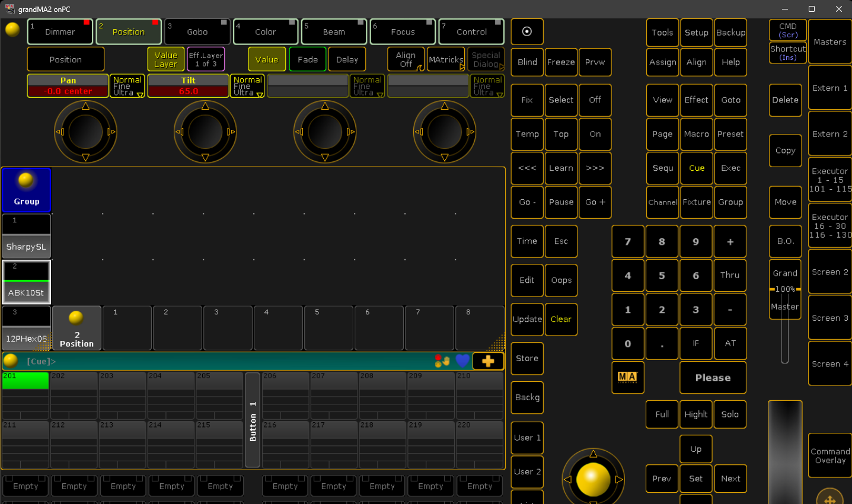Viewport: 852px width, 504px height.
Task: Toggle the Delay layer button
Action: click(347, 59)
